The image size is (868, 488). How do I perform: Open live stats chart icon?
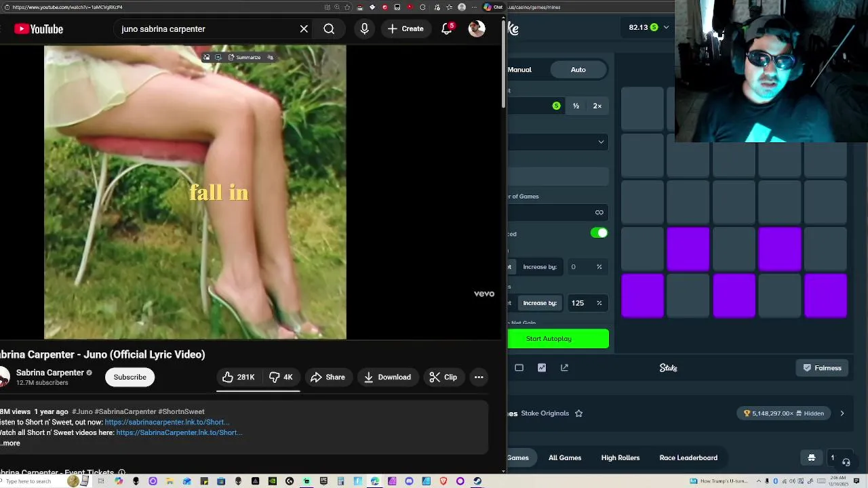pos(542,367)
